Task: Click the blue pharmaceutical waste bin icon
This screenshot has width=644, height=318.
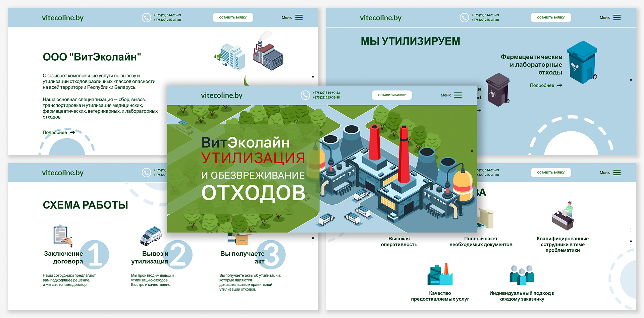Action: 582,62
